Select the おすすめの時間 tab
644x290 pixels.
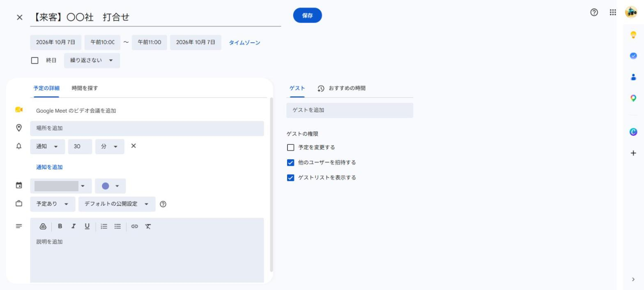click(x=341, y=88)
